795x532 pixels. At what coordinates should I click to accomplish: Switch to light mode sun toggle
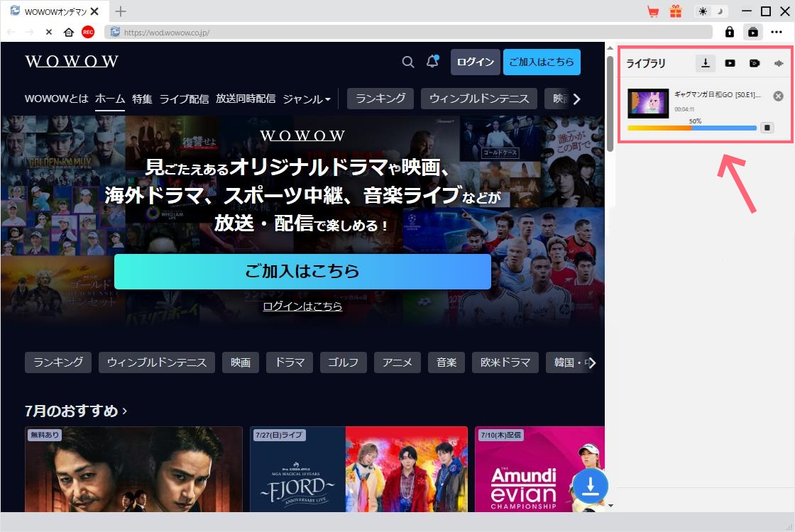click(703, 11)
